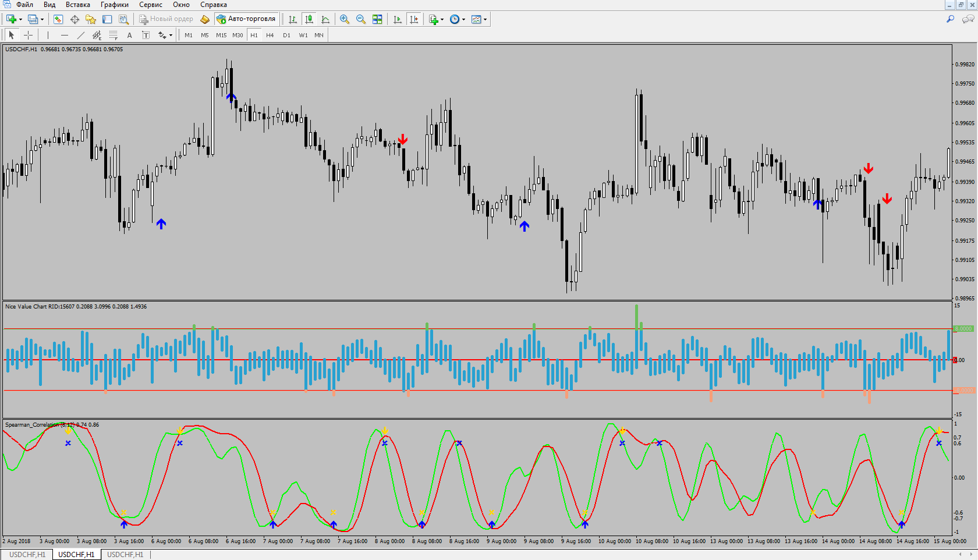Viewport: 978px width, 560px height.
Task: Zoom out of the chart
Action: pos(361,19)
